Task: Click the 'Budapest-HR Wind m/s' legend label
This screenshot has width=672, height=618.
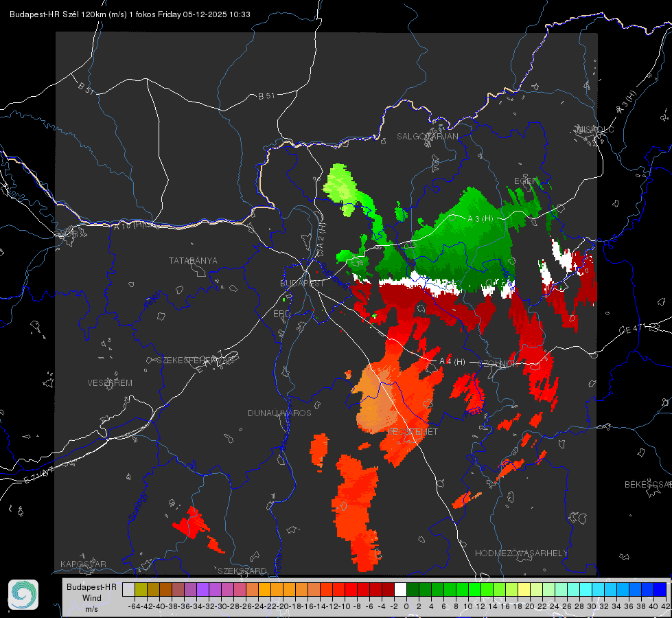Action: 92,597
